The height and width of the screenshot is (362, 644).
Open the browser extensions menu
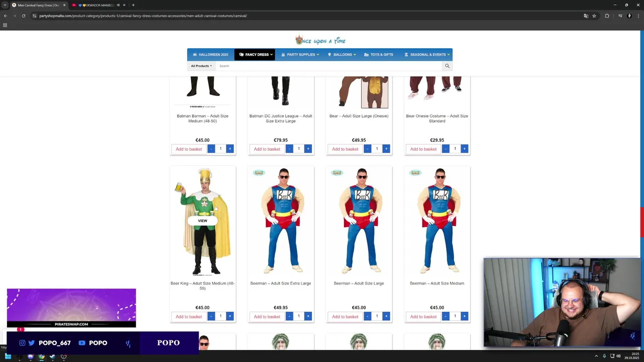pos(607,16)
